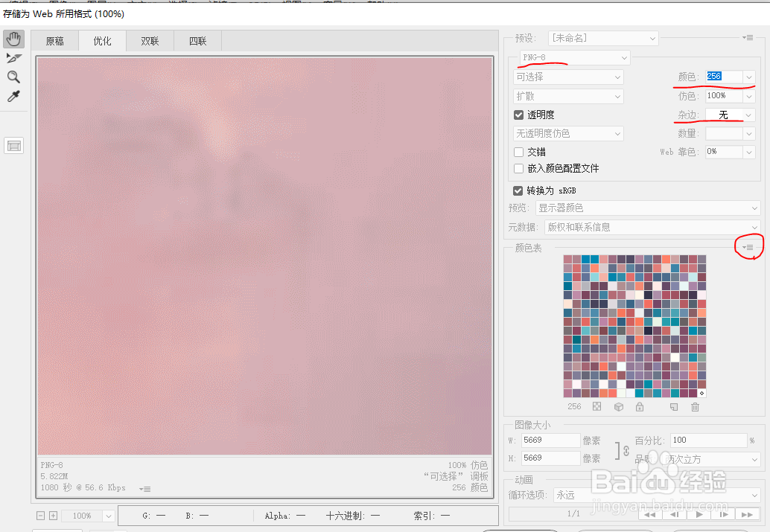Viewport: 770px width, 532px height.
Task: Switch to the 原稿 tab
Action: click(x=55, y=41)
